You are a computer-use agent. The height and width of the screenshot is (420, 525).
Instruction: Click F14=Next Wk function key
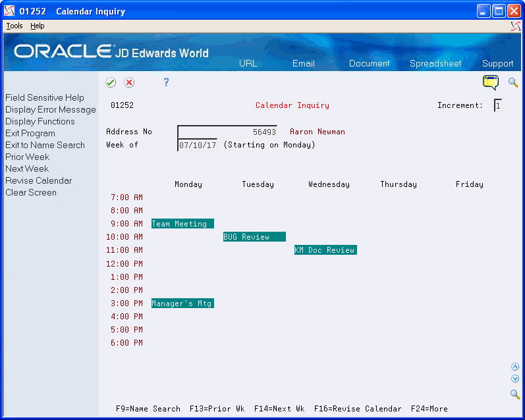(279, 409)
